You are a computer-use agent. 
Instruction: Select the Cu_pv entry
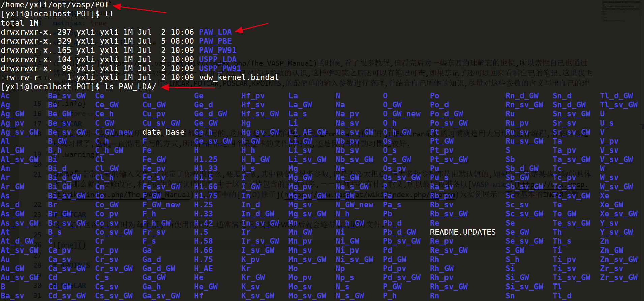(154, 114)
